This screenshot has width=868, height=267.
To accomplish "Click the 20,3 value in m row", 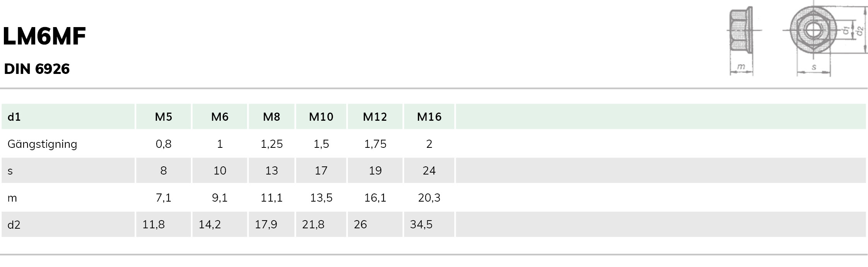I will click(429, 198).
